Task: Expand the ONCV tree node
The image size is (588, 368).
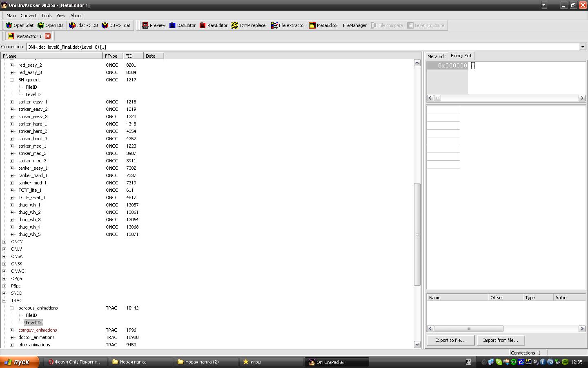Action: coord(4,242)
